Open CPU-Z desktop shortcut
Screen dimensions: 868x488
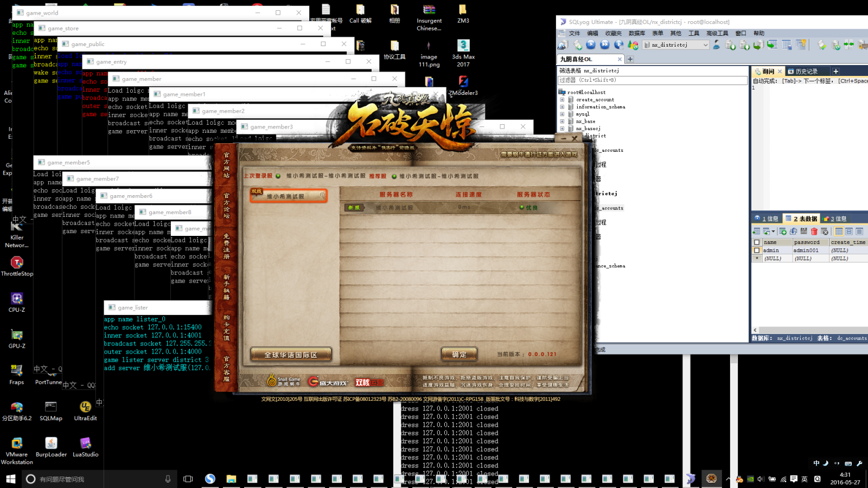(x=17, y=303)
